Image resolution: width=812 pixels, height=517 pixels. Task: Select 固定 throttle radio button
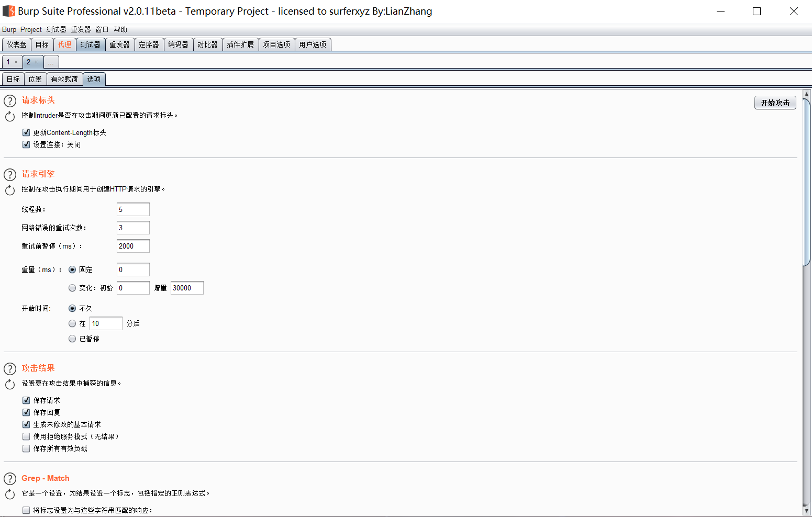click(x=72, y=269)
